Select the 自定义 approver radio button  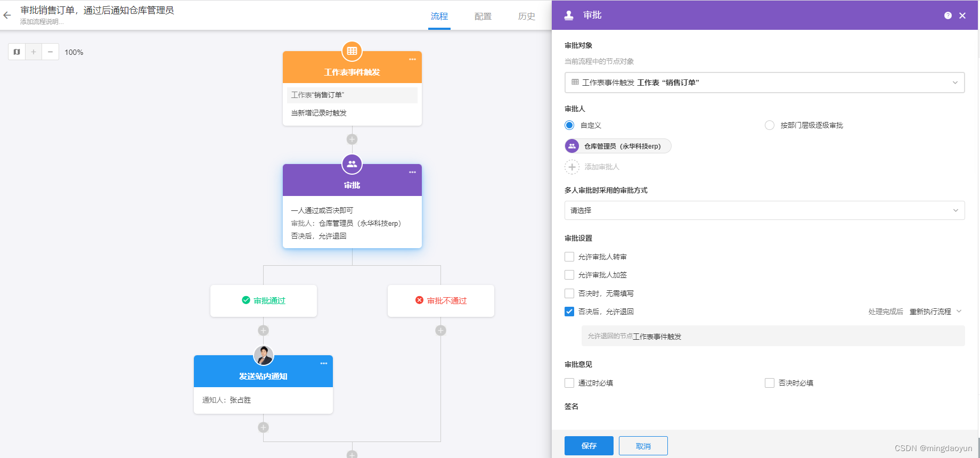pos(569,125)
